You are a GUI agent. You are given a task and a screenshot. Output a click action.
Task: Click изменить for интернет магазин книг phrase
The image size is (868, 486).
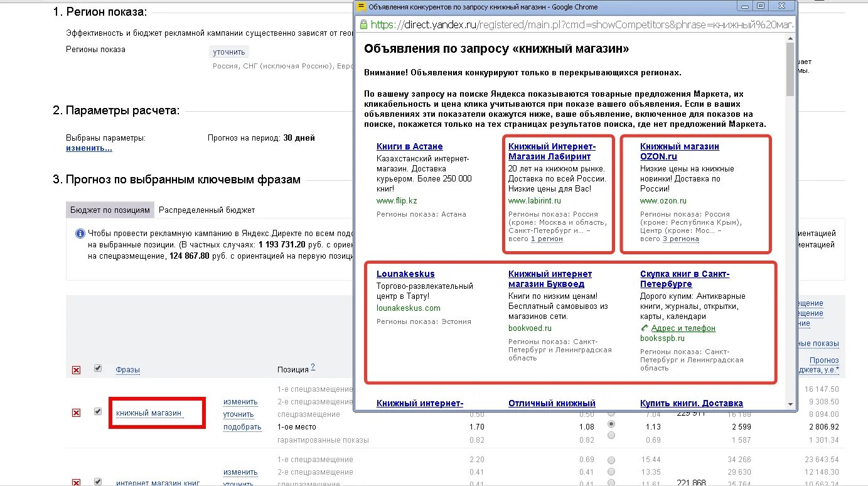pyautogui.click(x=240, y=472)
